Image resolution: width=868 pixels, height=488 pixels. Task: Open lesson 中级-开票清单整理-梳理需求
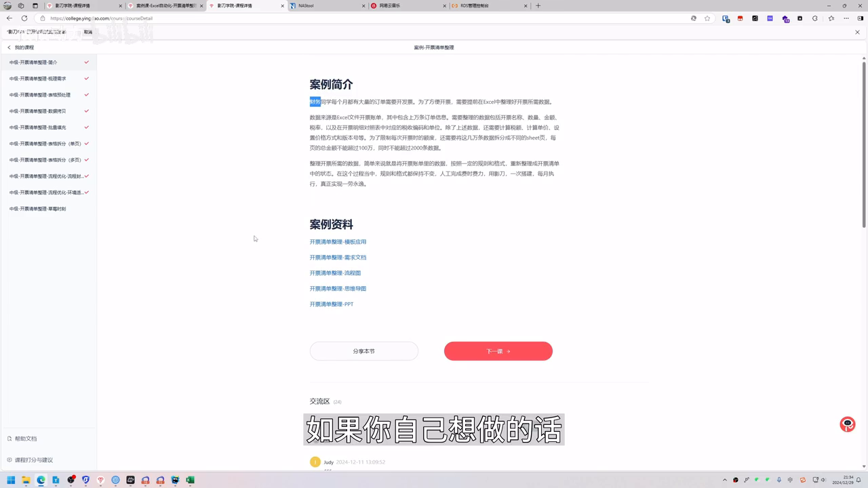48,79
